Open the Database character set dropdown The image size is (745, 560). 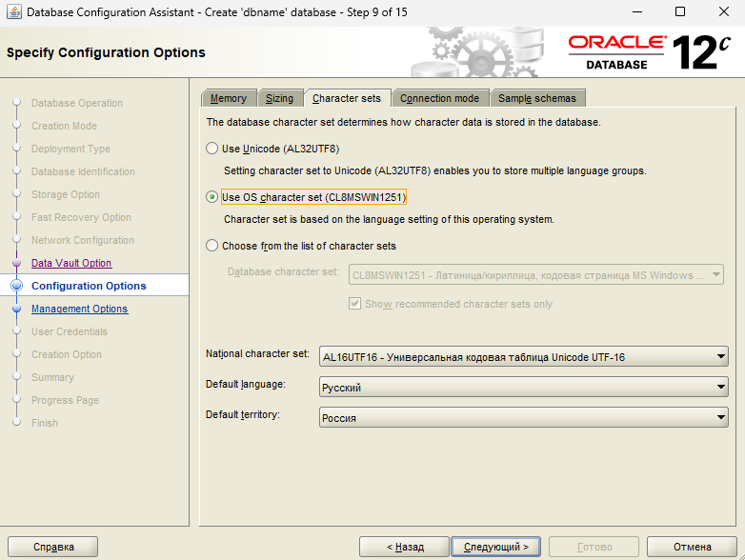pos(536,275)
